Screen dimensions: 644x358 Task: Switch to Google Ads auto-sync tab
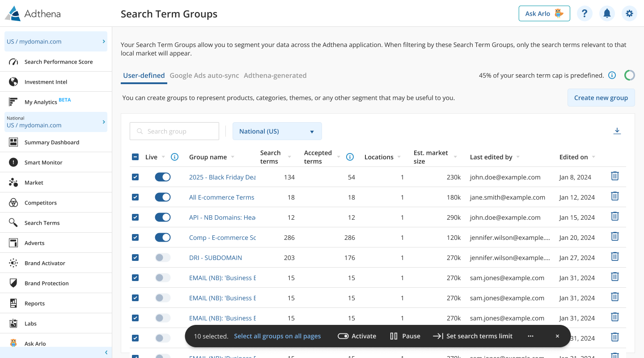pyautogui.click(x=204, y=76)
